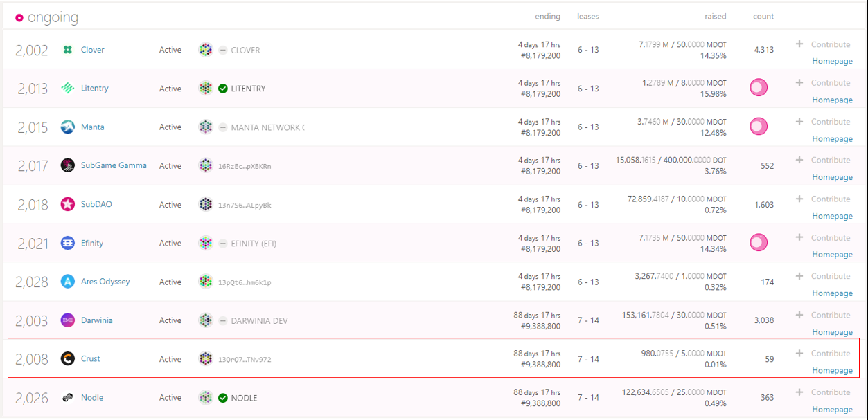
Task: Open the Darwinia parachain name link
Action: tap(96, 320)
